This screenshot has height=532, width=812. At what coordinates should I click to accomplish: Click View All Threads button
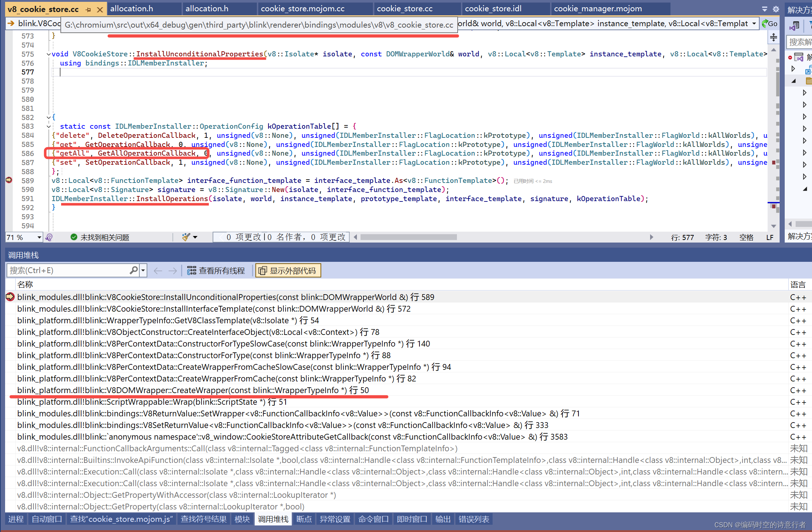click(216, 271)
